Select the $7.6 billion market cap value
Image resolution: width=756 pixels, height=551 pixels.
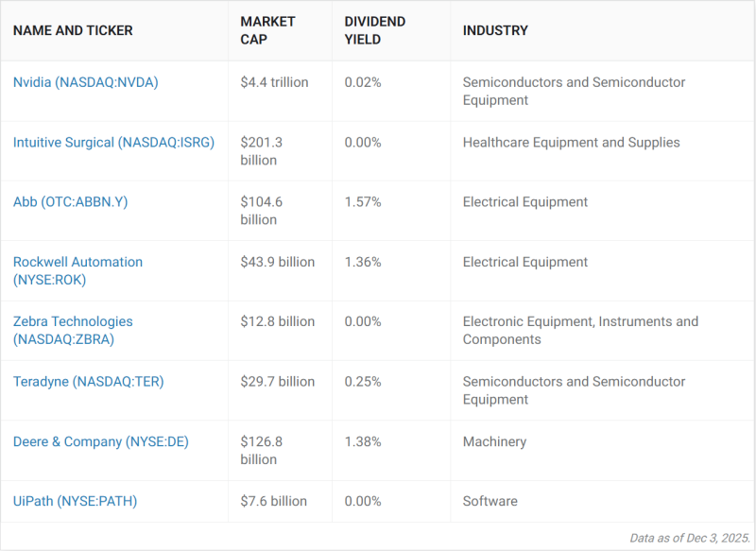pyautogui.click(x=273, y=501)
